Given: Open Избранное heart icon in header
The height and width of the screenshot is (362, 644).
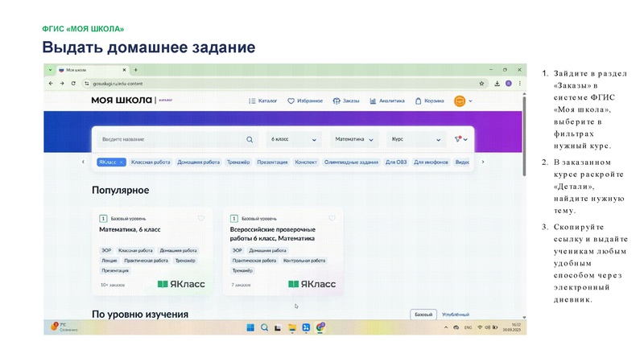Looking at the screenshot, I should coord(291,101).
